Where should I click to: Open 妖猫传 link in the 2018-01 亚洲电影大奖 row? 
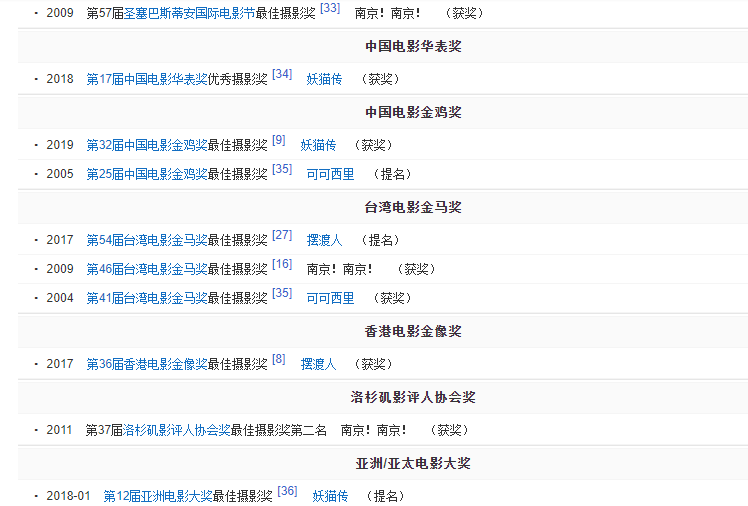click(330, 496)
